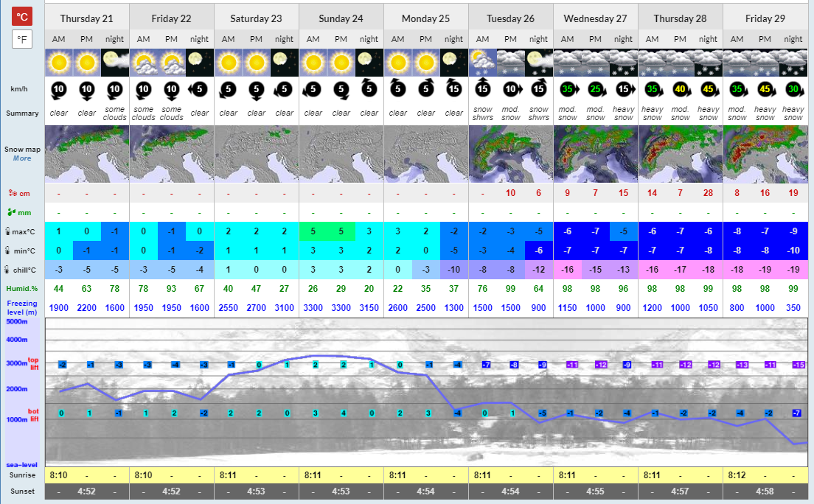Screen dimensions: 814x504
Task: Click the Sunday 24 night wind arrow icon
Action: (x=369, y=88)
